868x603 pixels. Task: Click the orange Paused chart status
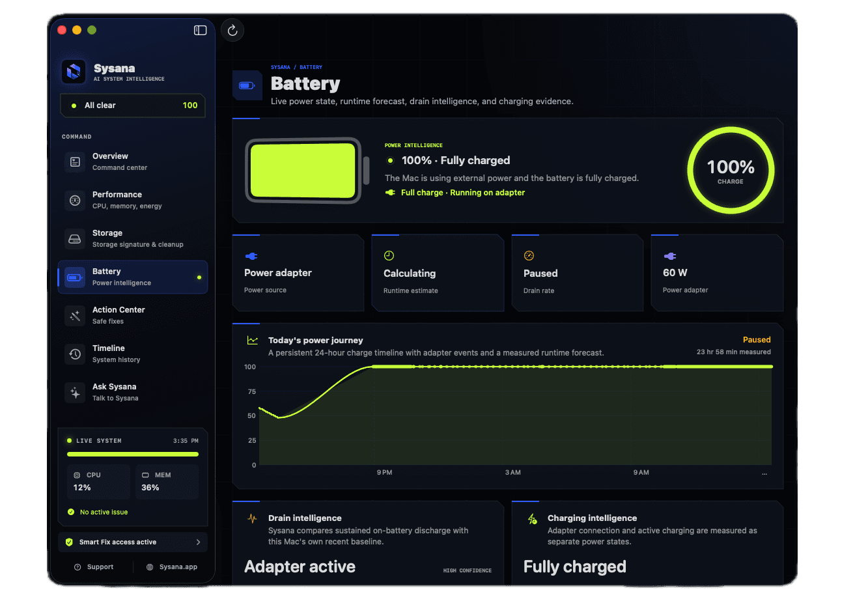[757, 340]
